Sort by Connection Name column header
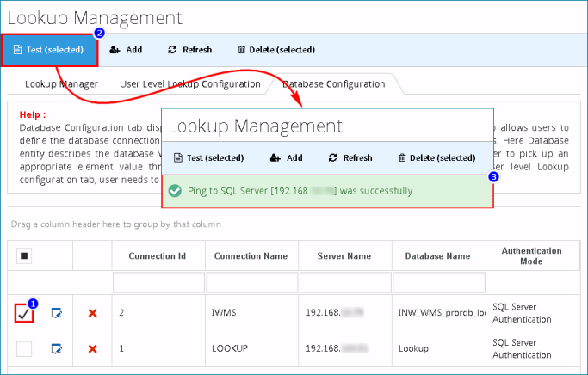 click(251, 255)
